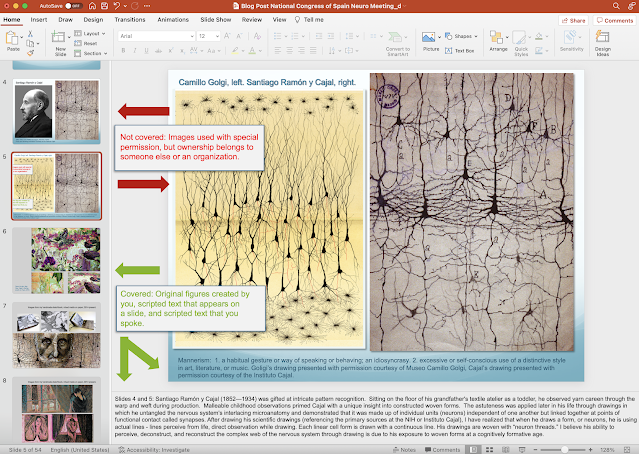Activate the Format Painter brush
The height and width of the screenshot is (454, 639).
tap(30, 53)
